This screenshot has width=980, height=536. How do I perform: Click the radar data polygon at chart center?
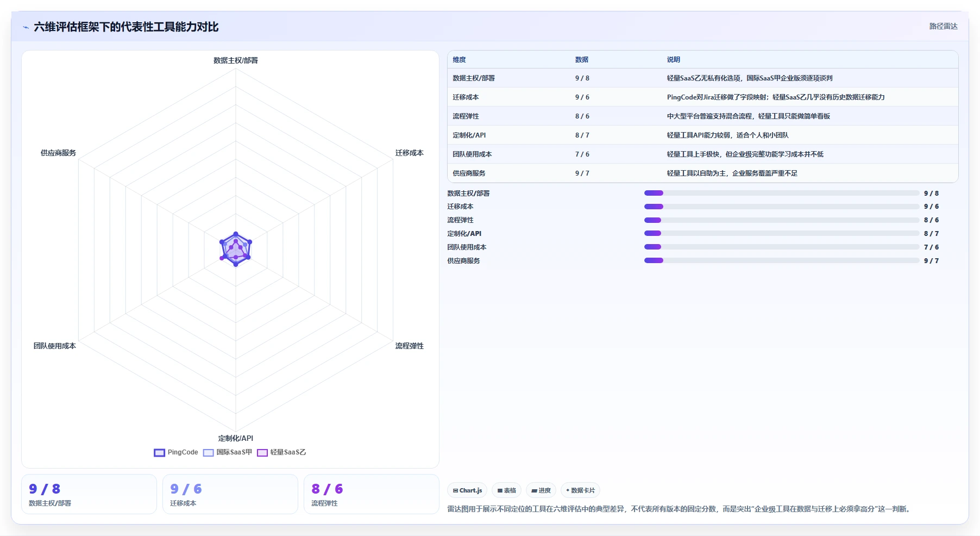236,250
